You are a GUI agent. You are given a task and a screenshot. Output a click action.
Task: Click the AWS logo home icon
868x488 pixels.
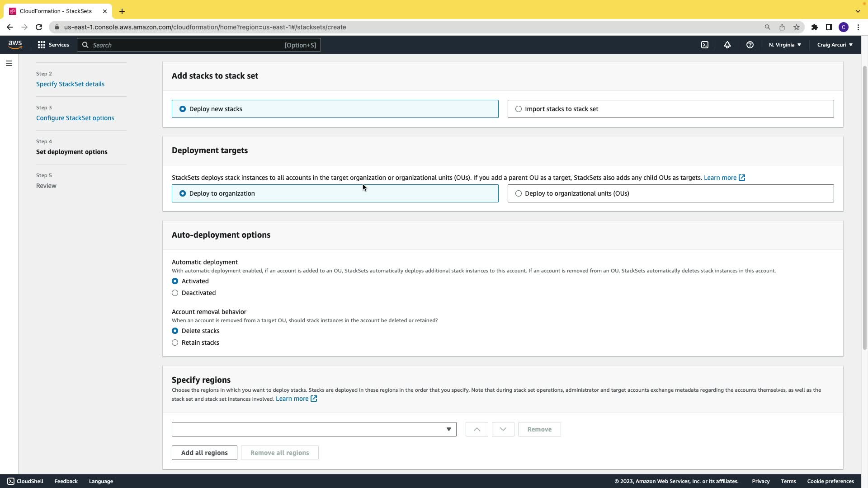click(x=15, y=44)
